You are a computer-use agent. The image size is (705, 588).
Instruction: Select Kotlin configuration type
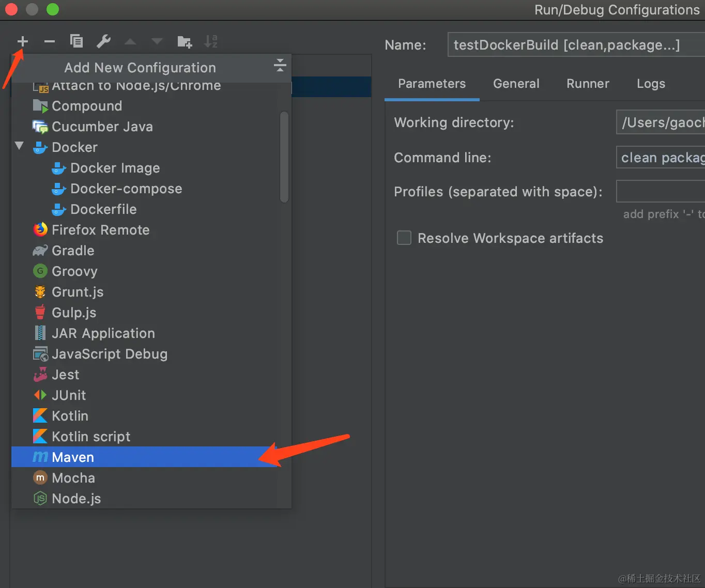click(151, 416)
